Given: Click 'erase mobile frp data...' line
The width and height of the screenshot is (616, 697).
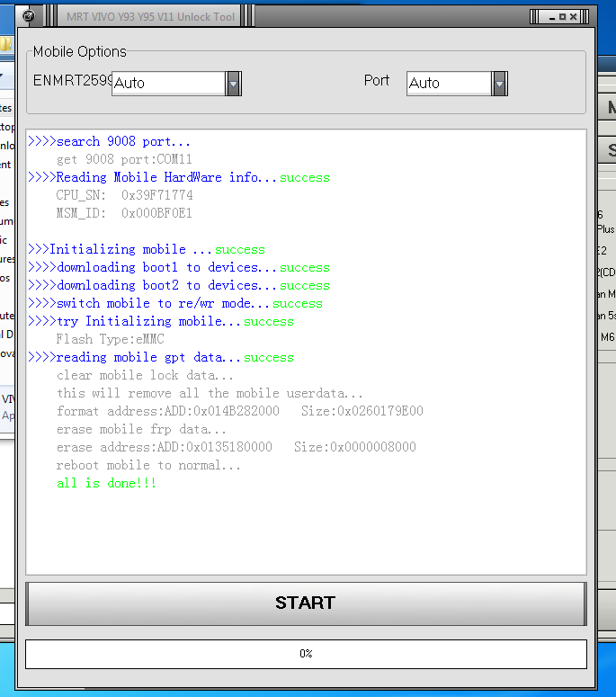Looking at the screenshot, I should [141, 429].
